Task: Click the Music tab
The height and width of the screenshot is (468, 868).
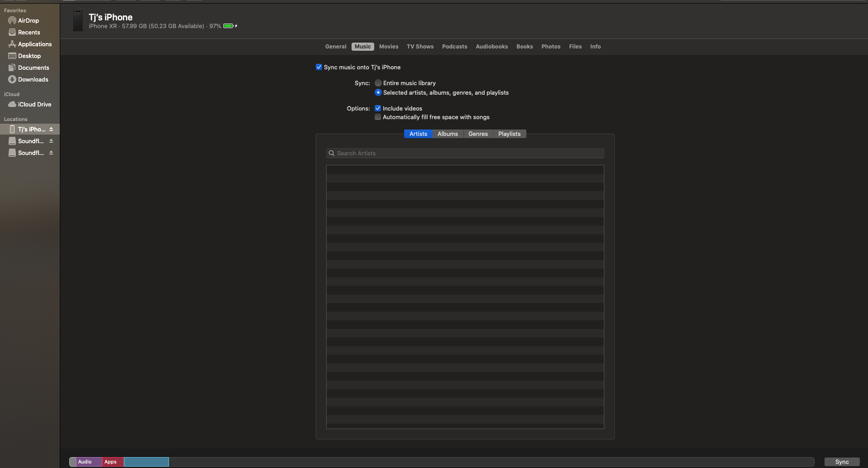Action: point(362,47)
